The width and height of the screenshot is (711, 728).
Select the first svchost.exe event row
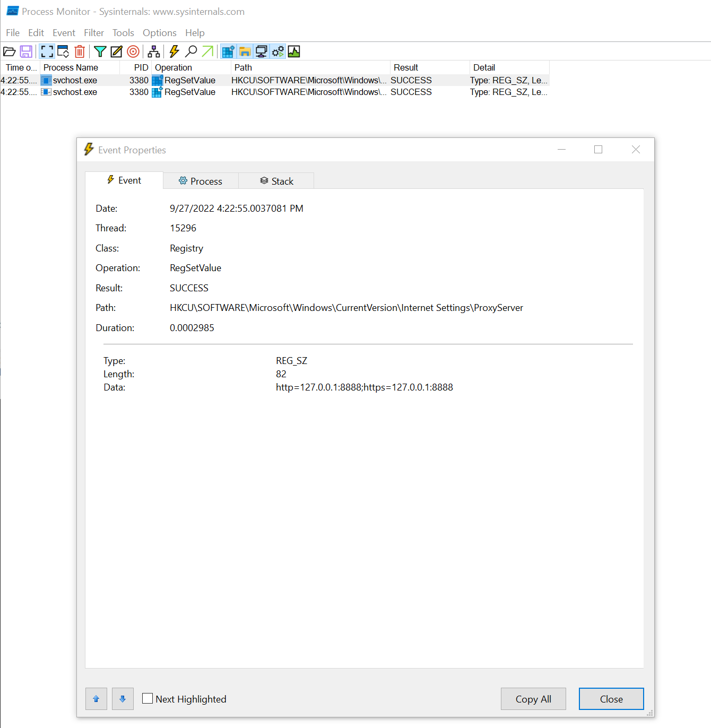point(74,80)
